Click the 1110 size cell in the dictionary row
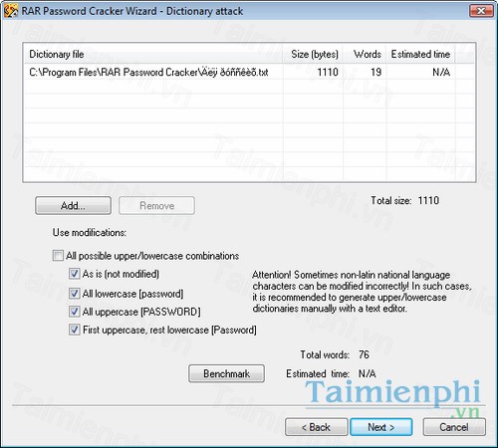 (328, 72)
